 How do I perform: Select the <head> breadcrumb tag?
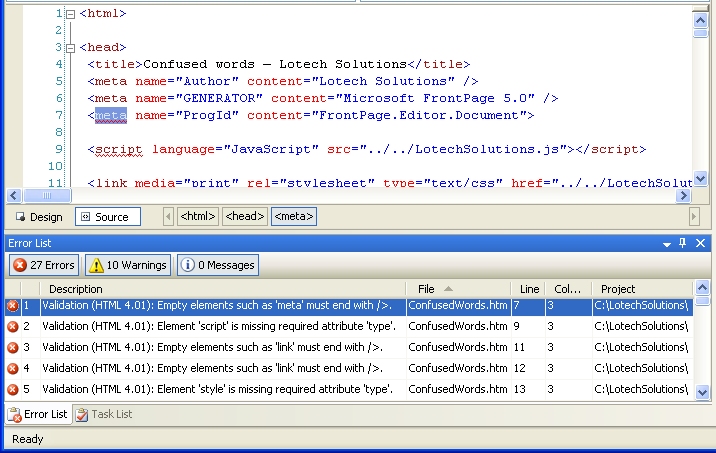(x=245, y=216)
